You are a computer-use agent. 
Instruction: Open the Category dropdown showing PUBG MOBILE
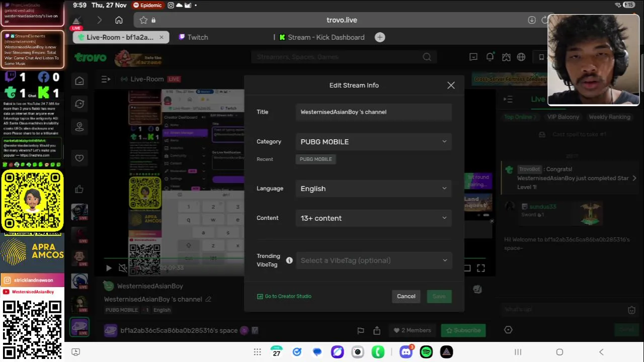(373, 142)
